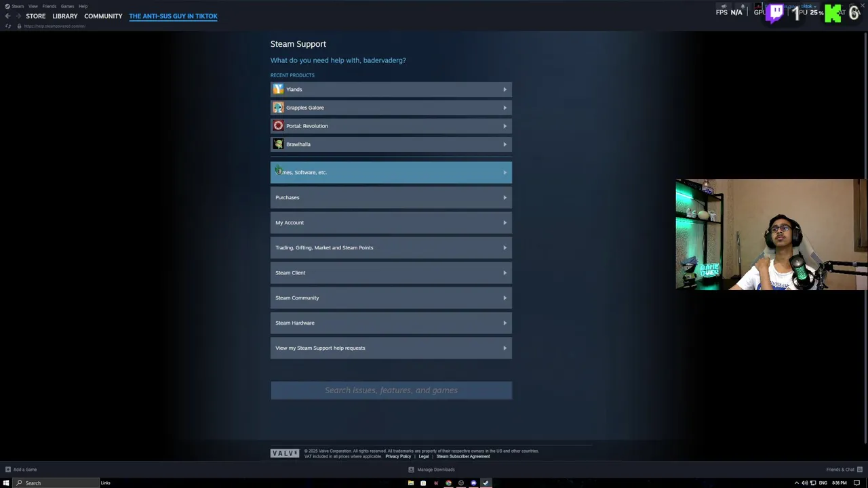This screenshot has height=488, width=868.
Task: Expand arrow on Games, Software row
Action: point(505,172)
